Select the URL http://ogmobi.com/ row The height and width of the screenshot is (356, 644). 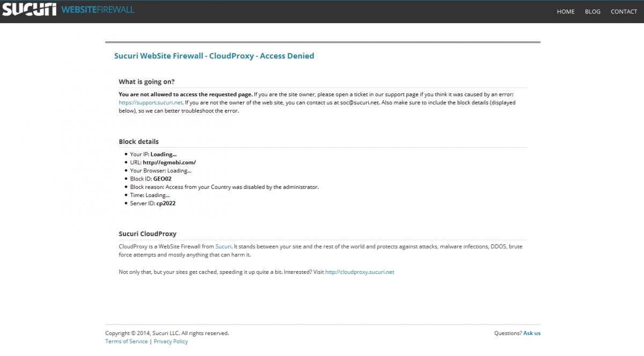coord(163,163)
